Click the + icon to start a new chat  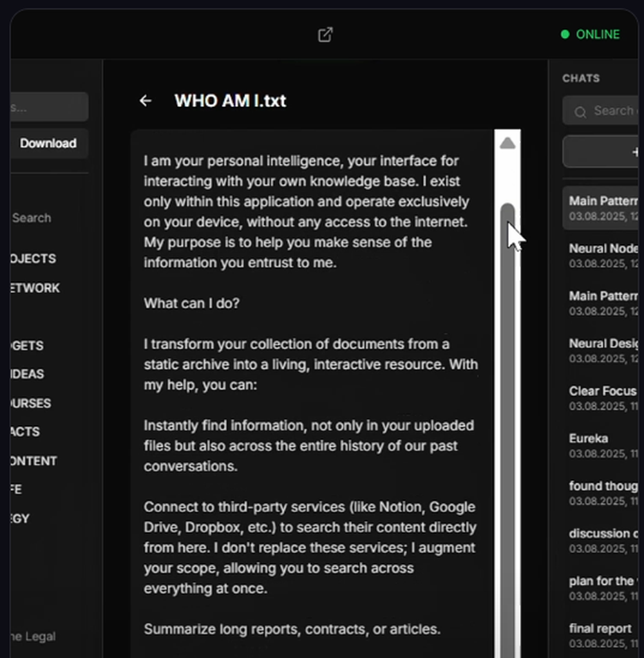pos(635,151)
